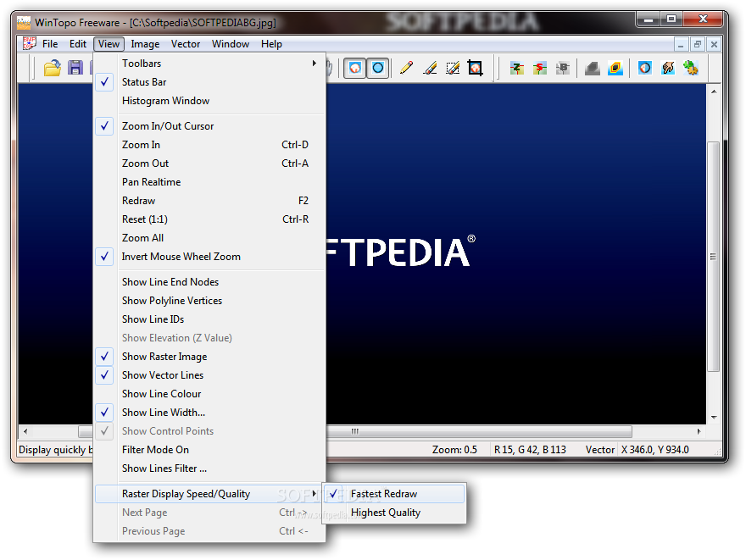Screen dimensions: 746x560
Task: Uncheck Show Vector Lines in menu
Action: point(209,375)
